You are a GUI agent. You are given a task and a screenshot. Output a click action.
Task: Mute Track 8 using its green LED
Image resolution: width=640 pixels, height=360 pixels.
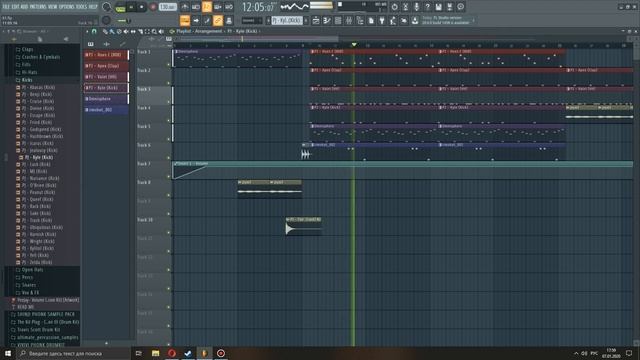169,195
